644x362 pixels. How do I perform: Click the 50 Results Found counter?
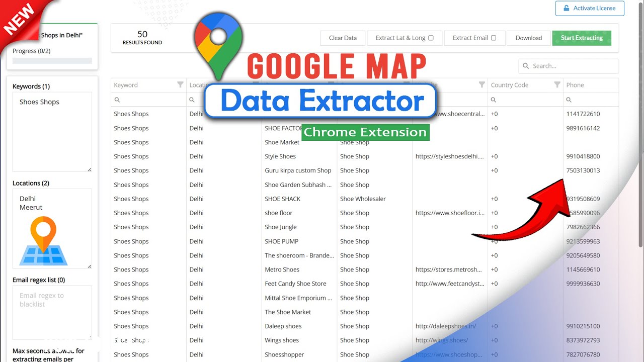coord(142,38)
